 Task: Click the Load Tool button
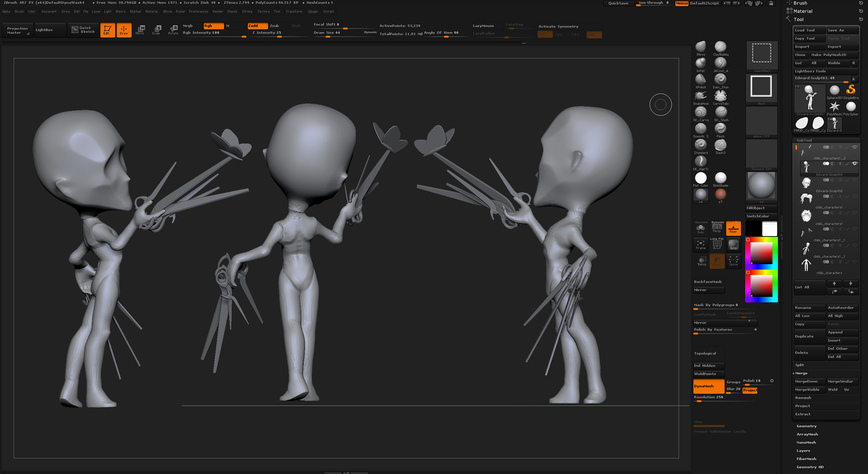(809, 30)
